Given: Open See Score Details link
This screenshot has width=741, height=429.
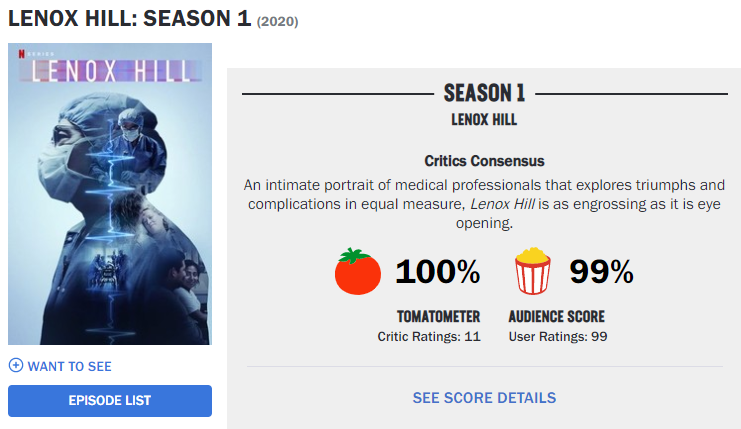Looking at the screenshot, I should [484, 398].
